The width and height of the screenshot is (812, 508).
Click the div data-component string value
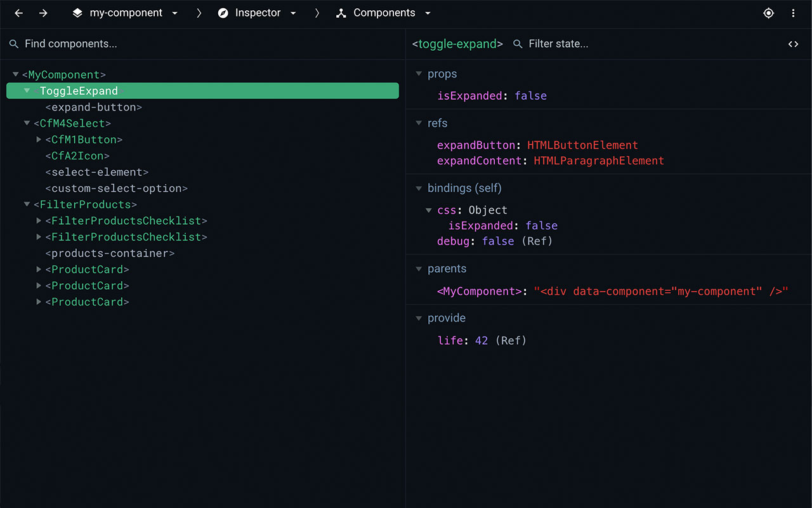pyautogui.click(x=661, y=291)
